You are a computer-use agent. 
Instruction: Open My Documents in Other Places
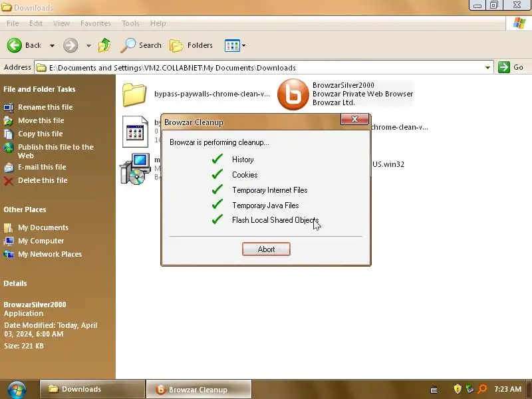43,227
